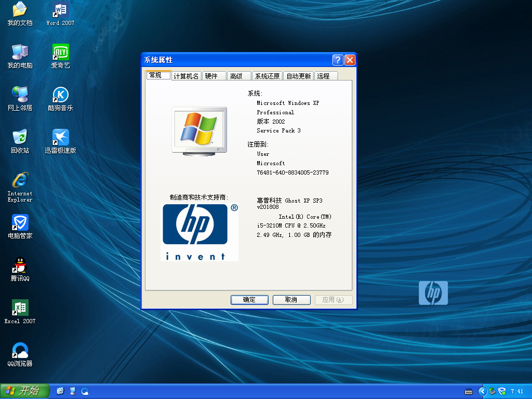Screen dimensions: 532x399
Task: Confirm with the 确定 button
Action: [x=249, y=300]
